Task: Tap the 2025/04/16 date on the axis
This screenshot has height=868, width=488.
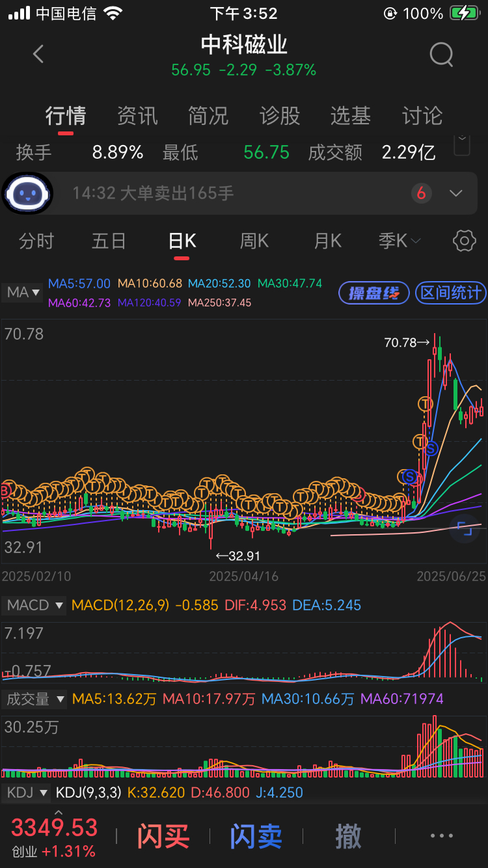Action: [244, 576]
